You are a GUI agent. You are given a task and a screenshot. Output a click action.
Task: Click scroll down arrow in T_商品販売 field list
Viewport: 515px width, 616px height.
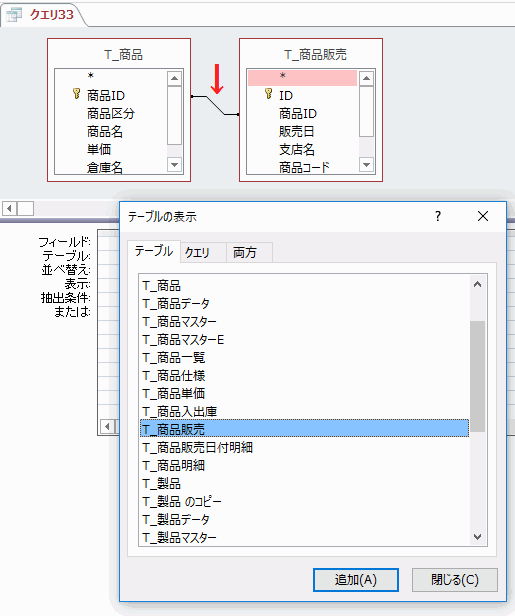point(366,165)
